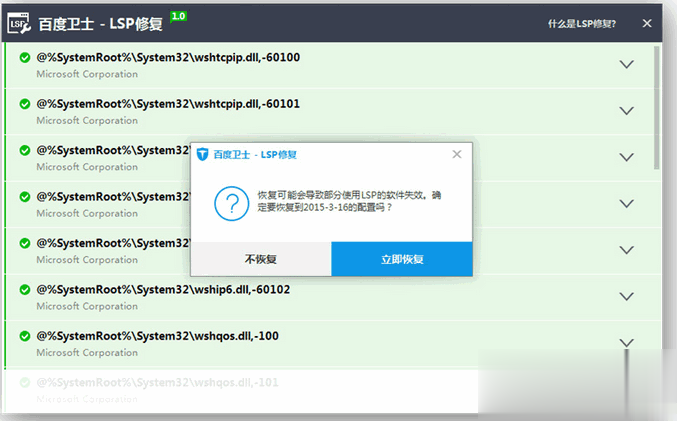
Task: Select the @%SystemRoot%\System32\wship6.dll,-60102 row text
Action: click(163, 290)
